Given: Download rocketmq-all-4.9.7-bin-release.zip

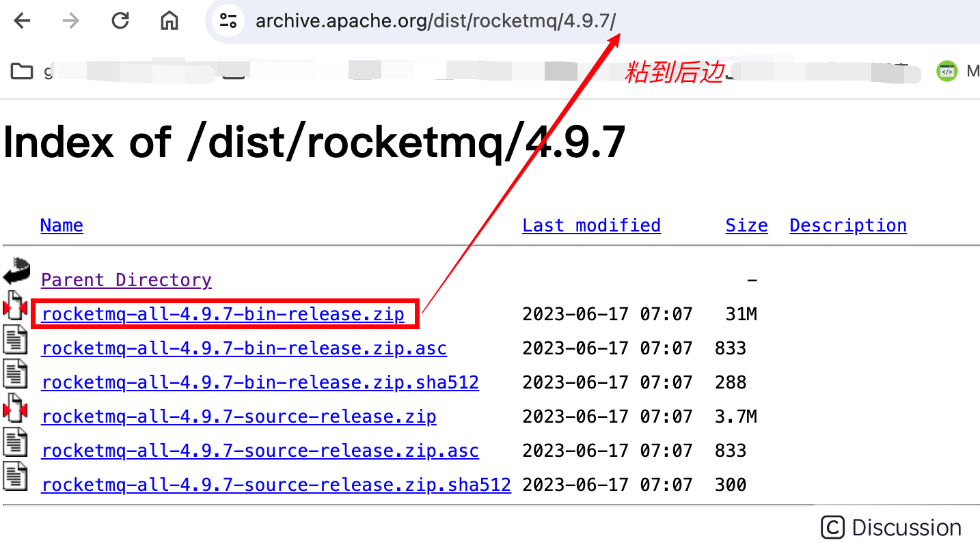Looking at the screenshot, I should [222, 314].
